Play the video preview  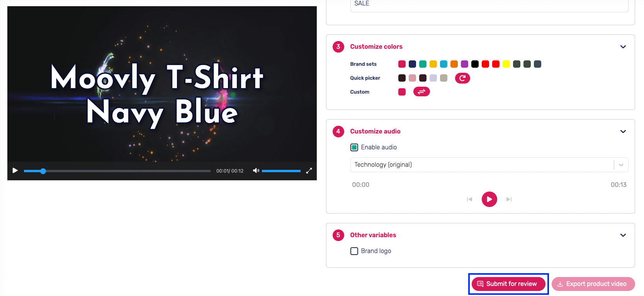[x=15, y=171]
